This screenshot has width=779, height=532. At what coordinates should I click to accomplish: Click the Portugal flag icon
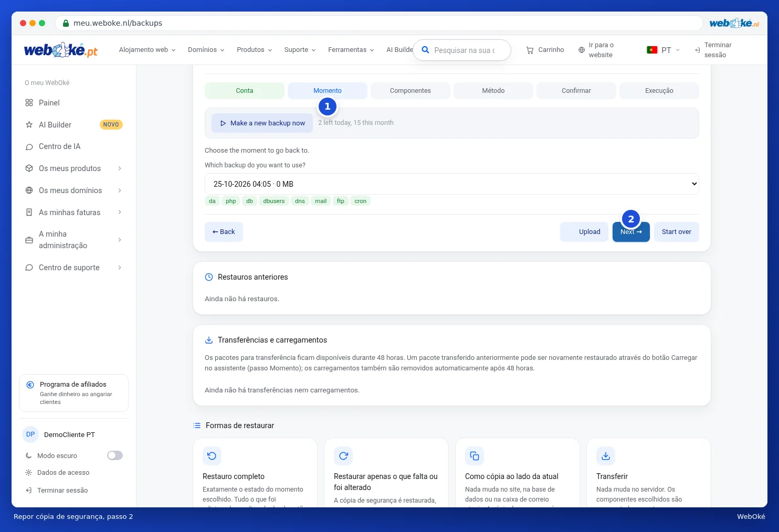(x=652, y=50)
